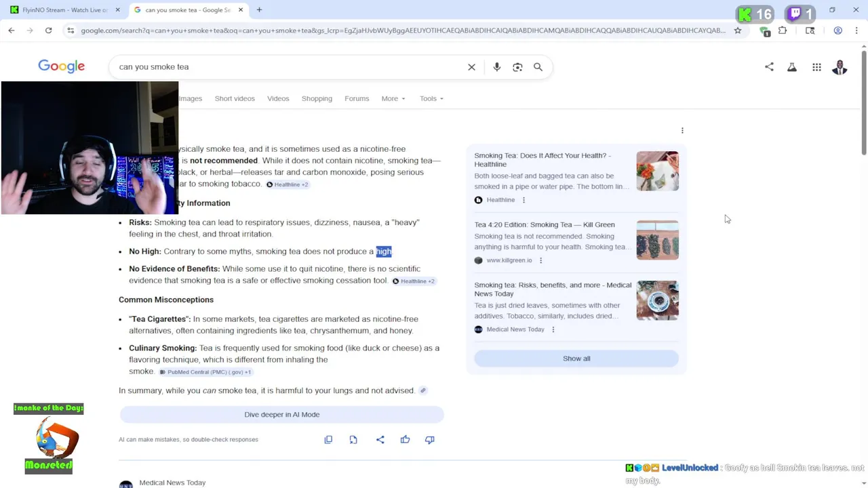The width and height of the screenshot is (868, 488).
Task: Click Show all sources button
Action: pos(576,359)
